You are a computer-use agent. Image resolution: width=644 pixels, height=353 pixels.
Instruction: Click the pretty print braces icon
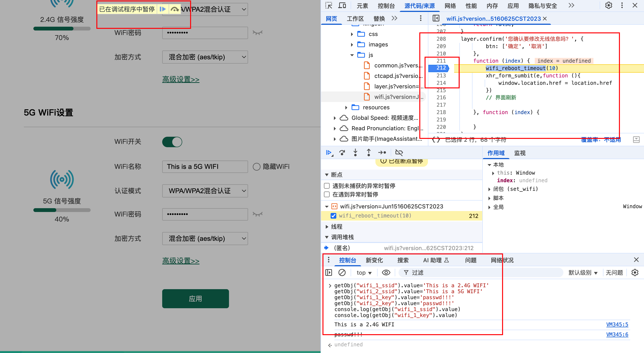point(436,140)
